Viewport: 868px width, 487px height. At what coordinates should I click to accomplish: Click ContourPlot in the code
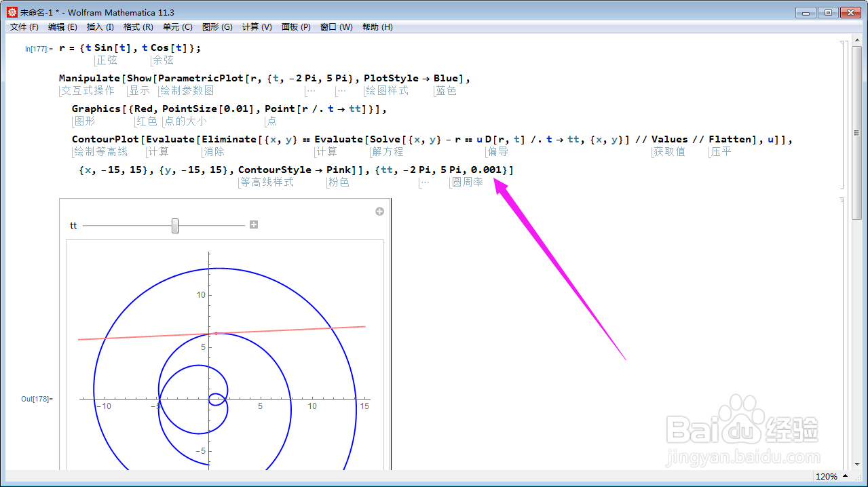(105, 139)
